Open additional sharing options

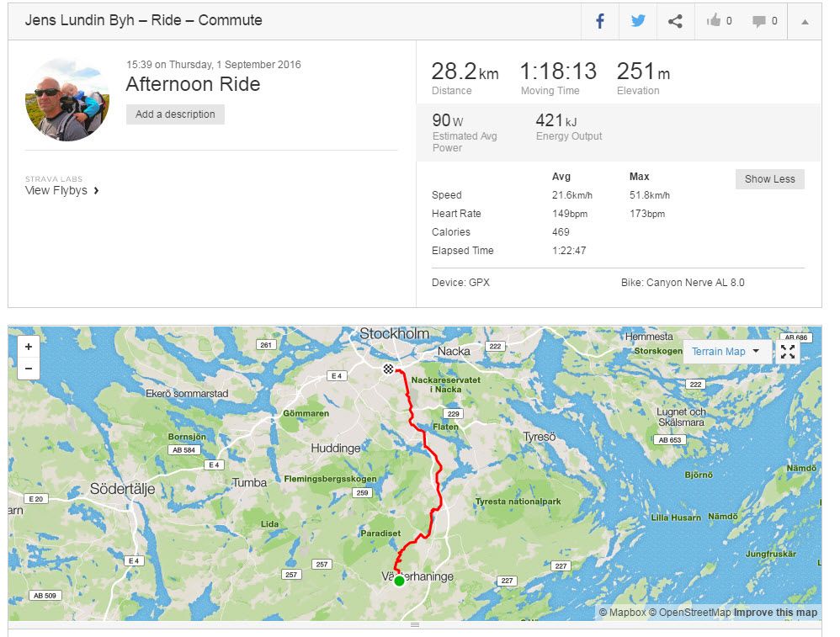[674, 21]
